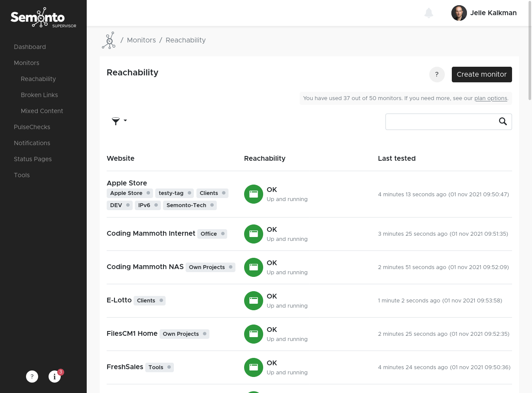Follow the plan options link
The image size is (532, 393).
490,98
